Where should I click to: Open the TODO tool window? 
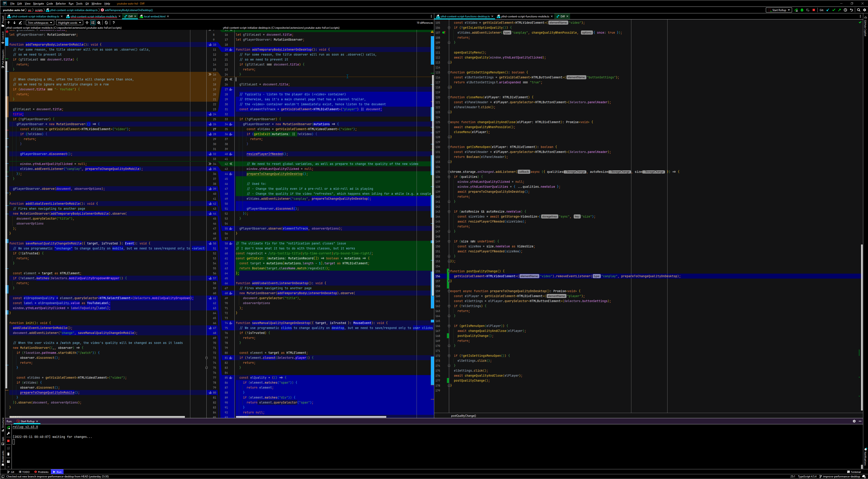pos(24,472)
